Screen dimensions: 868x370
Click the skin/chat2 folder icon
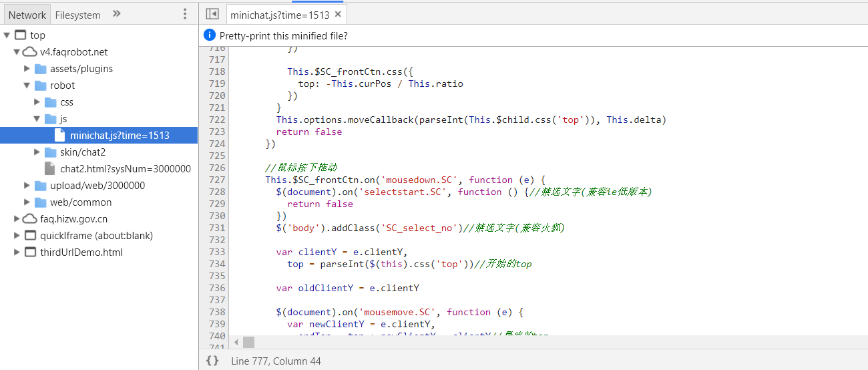coord(51,152)
